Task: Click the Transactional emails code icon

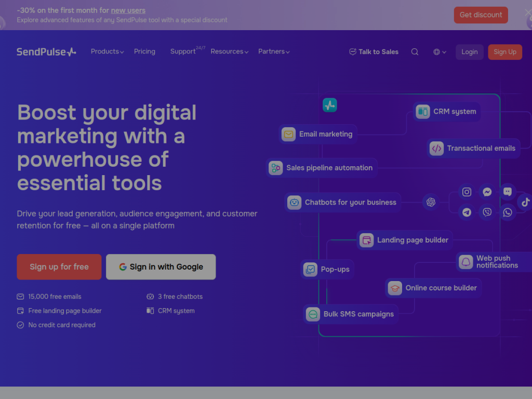Action: click(436, 148)
